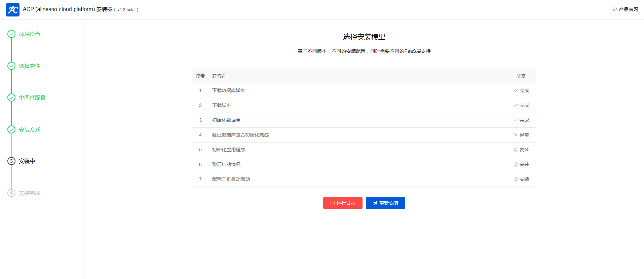Click the 异常 error status on row 4
This screenshot has width=644, height=279.
point(522,135)
